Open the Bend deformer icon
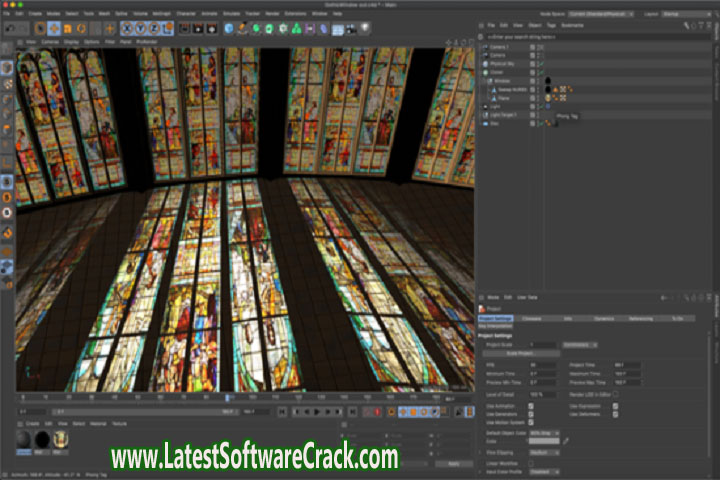Screen dimensions: 720x480 (324, 28)
